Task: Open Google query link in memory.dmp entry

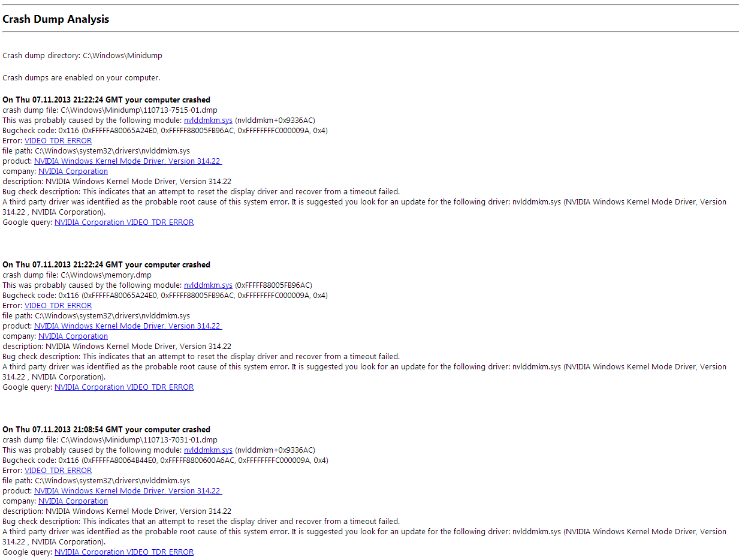Action: (124, 387)
